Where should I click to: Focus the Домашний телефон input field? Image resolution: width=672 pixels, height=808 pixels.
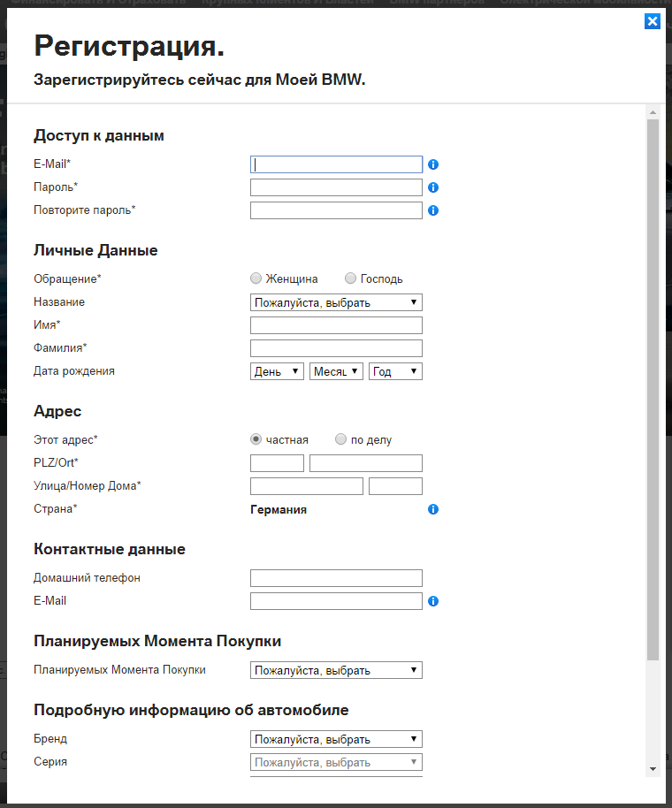pyautogui.click(x=336, y=578)
